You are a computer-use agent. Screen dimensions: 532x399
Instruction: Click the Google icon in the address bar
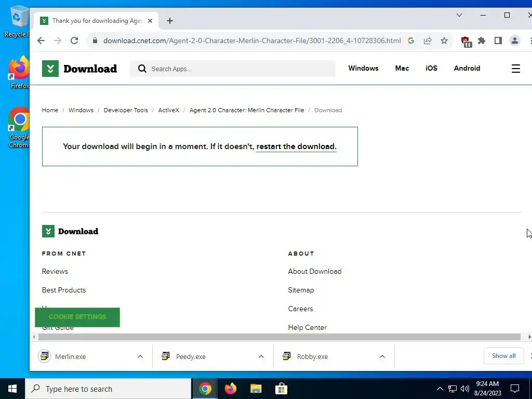pos(411,41)
